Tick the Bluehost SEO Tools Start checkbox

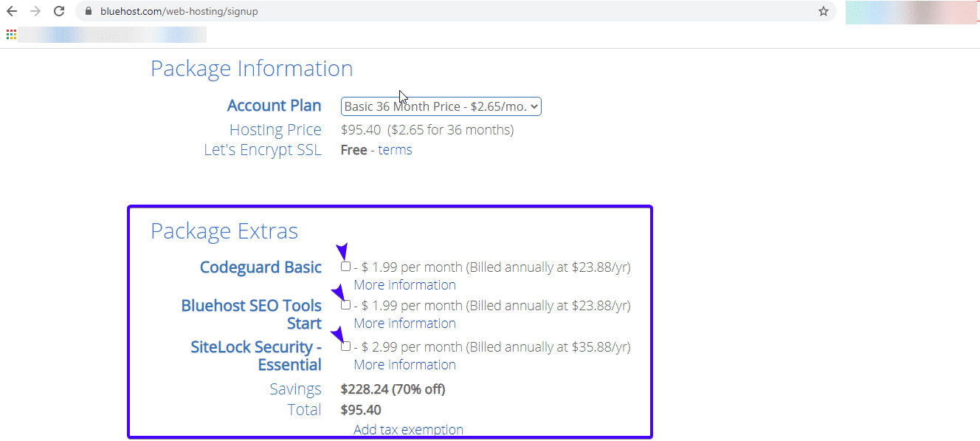345,305
